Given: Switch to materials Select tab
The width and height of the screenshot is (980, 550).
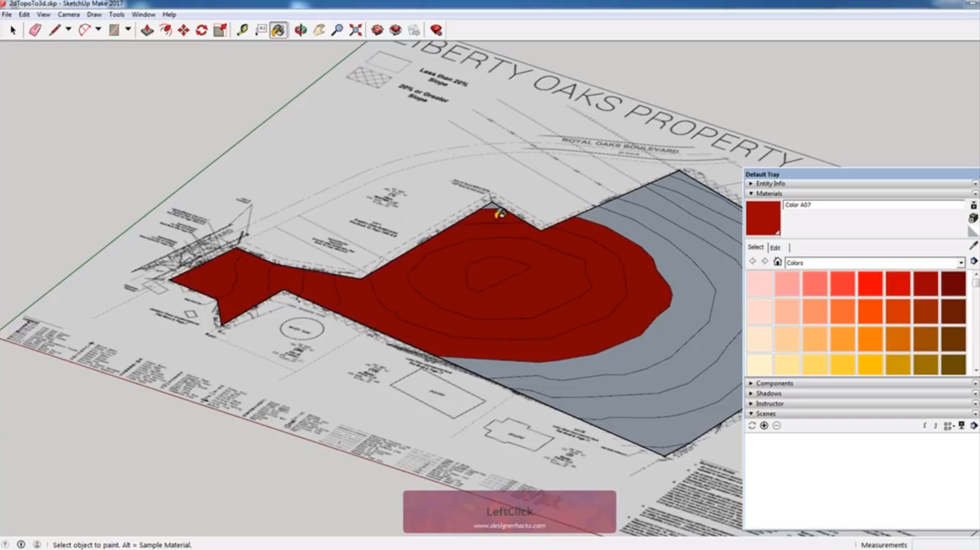Looking at the screenshot, I should [755, 247].
